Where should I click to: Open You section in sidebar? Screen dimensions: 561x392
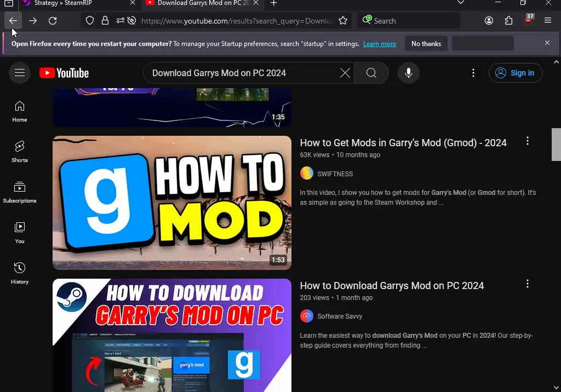[20, 233]
